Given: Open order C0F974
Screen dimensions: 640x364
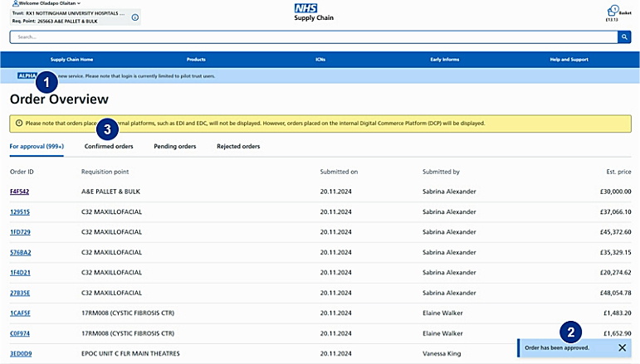Looking at the screenshot, I should [x=20, y=333].
